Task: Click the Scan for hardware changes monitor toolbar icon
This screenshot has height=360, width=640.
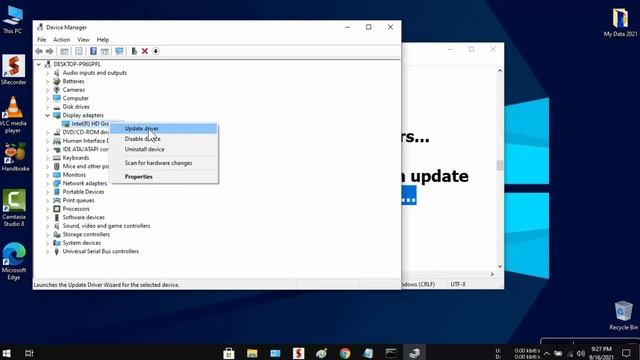Action: (x=119, y=51)
